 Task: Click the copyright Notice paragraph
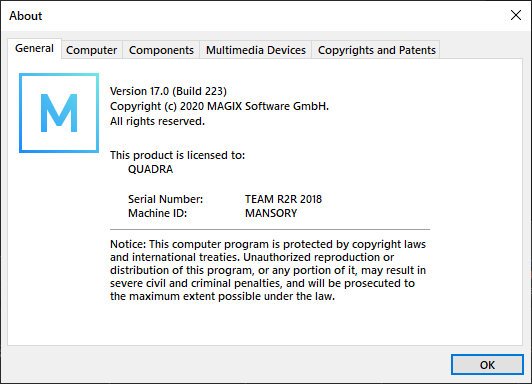(x=268, y=270)
